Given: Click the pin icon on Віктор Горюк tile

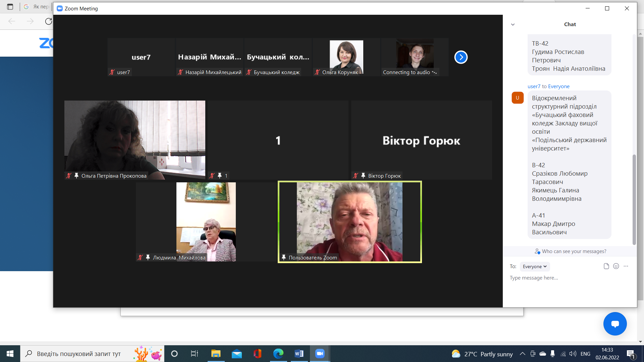Looking at the screenshot, I should point(363,176).
